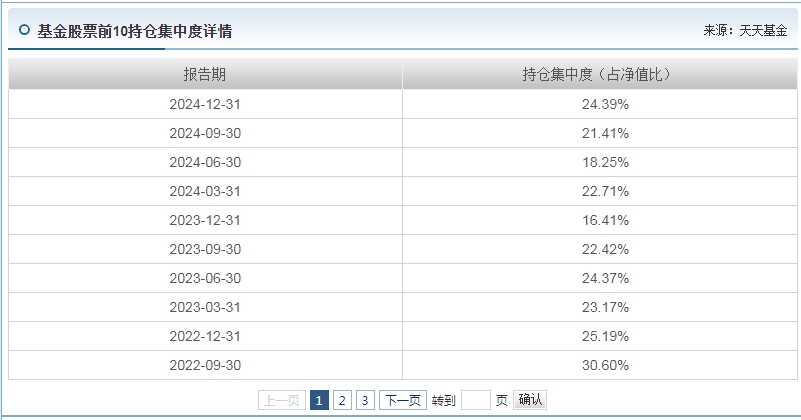The image size is (801, 420).
Task: Select the 2024-09-30 date cell
Action: pyautogui.click(x=205, y=133)
